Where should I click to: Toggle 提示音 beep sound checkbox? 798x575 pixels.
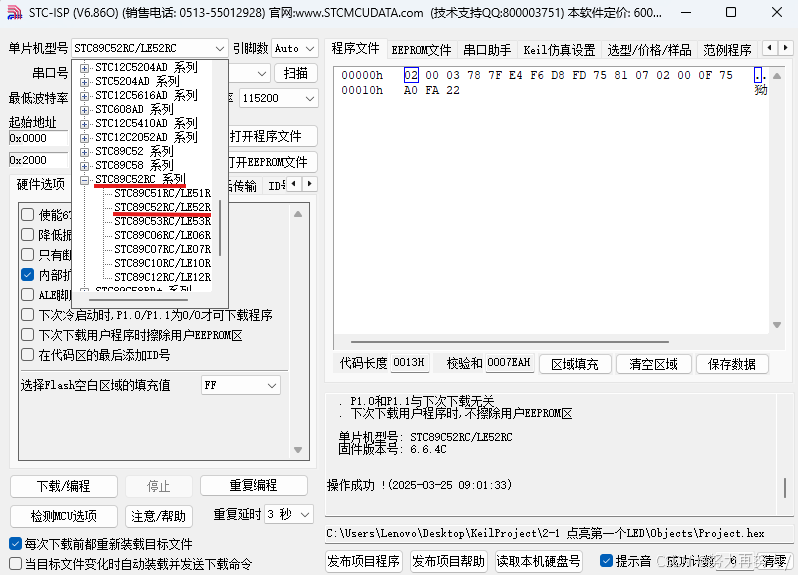coord(606,561)
